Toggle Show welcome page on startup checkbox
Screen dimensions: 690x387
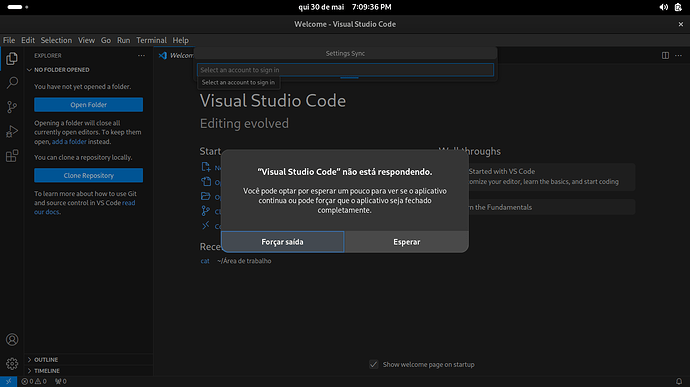374,365
